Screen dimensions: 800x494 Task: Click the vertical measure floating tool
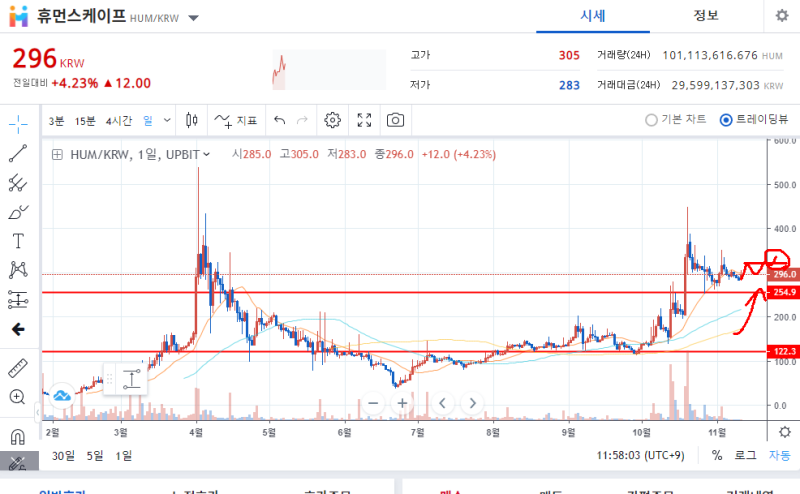[x=132, y=379]
